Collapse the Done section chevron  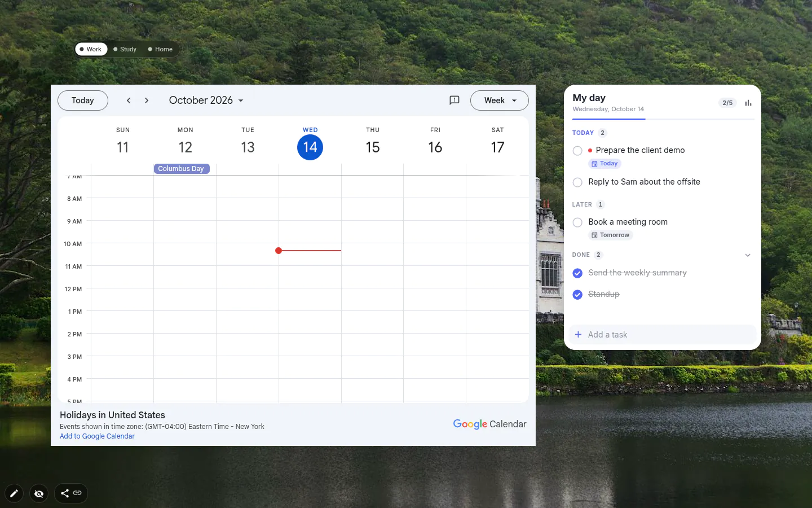pyautogui.click(x=748, y=255)
